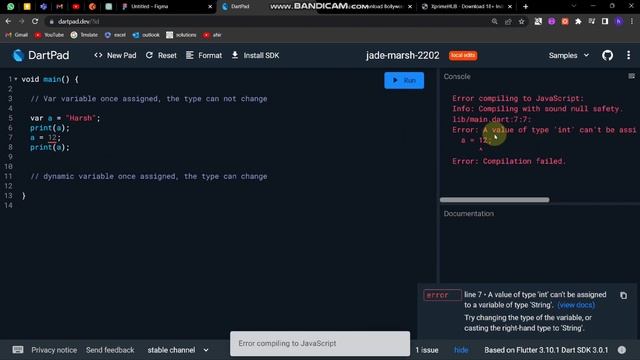Click the local edits badge
The height and width of the screenshot is (360, 640).
pos(463,55)
